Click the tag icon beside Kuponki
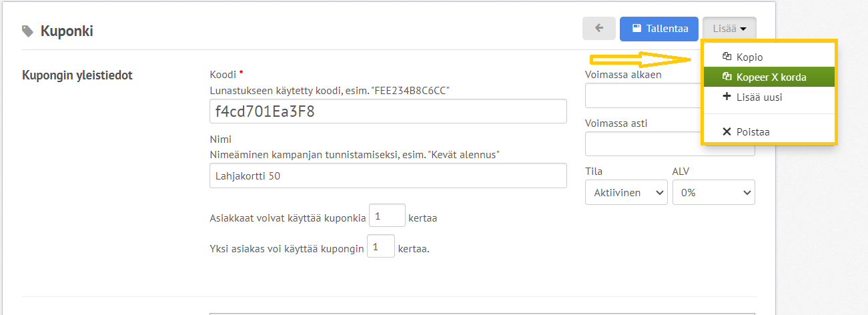This screenshot has width=868, height=315. point(27,31)
